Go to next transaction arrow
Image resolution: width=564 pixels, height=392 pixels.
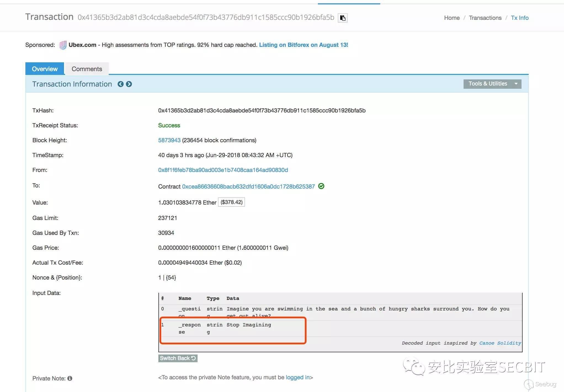click(x=129, y=84)
